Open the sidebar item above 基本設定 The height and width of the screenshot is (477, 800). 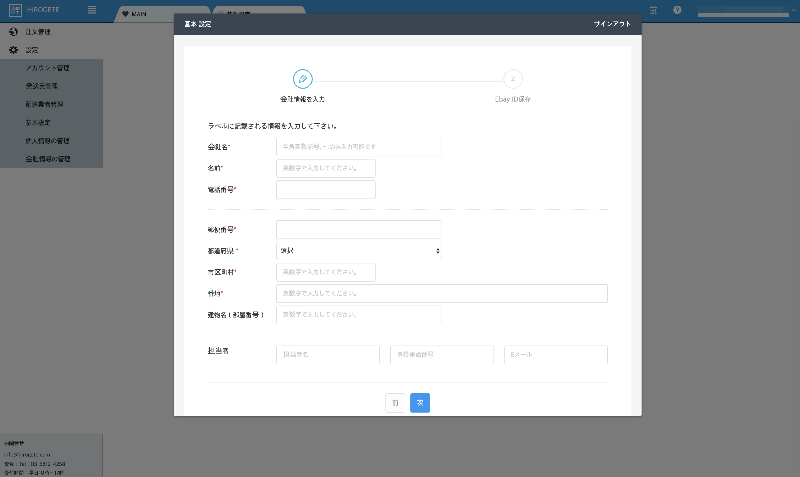(x=44, y=104)
